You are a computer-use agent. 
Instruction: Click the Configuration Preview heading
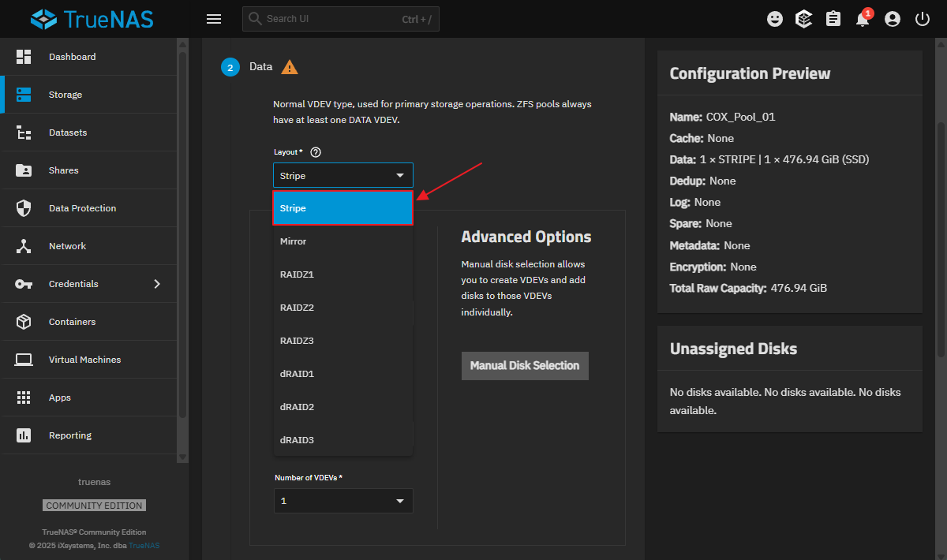pos(750,73)
